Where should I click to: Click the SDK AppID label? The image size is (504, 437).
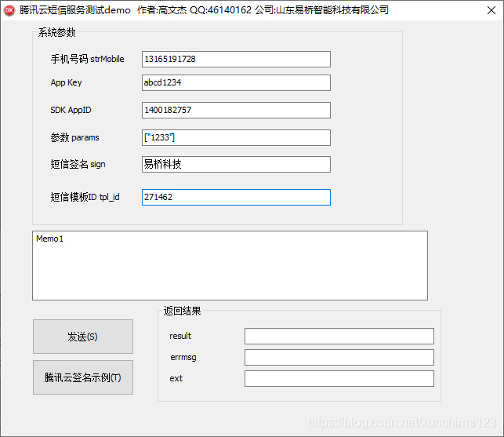tap(71, 110)
